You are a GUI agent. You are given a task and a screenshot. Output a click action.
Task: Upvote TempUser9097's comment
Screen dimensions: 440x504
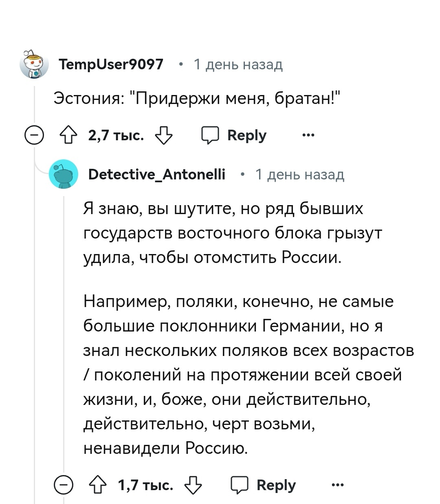(69, 135)
